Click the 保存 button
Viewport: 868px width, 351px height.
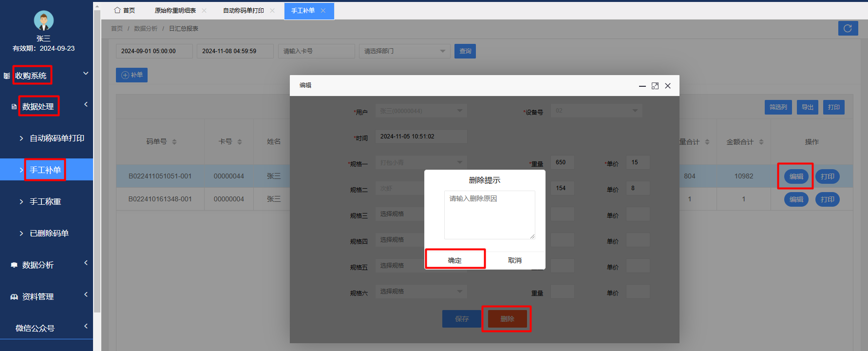(x=462, y=319)
